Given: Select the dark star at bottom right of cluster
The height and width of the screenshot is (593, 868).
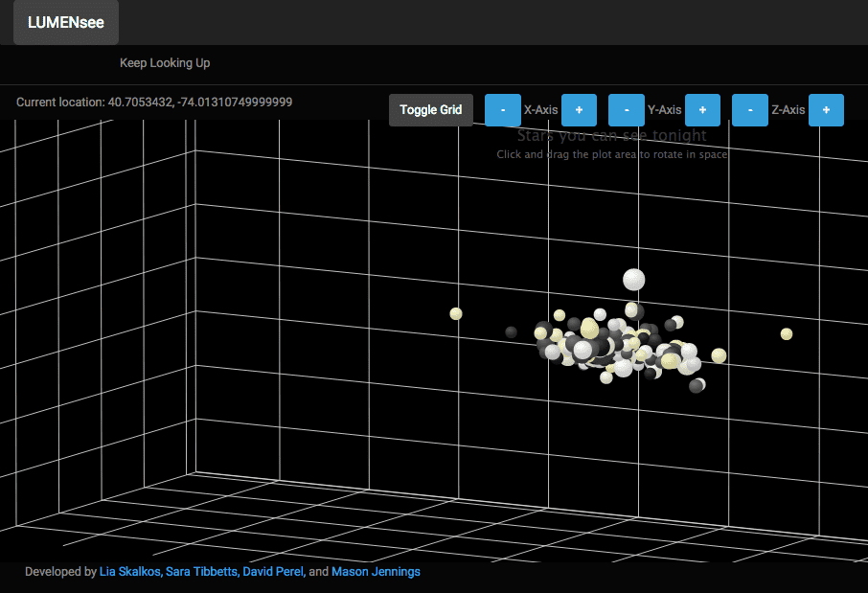Looking at the screenshot, I should pos(696,385).
